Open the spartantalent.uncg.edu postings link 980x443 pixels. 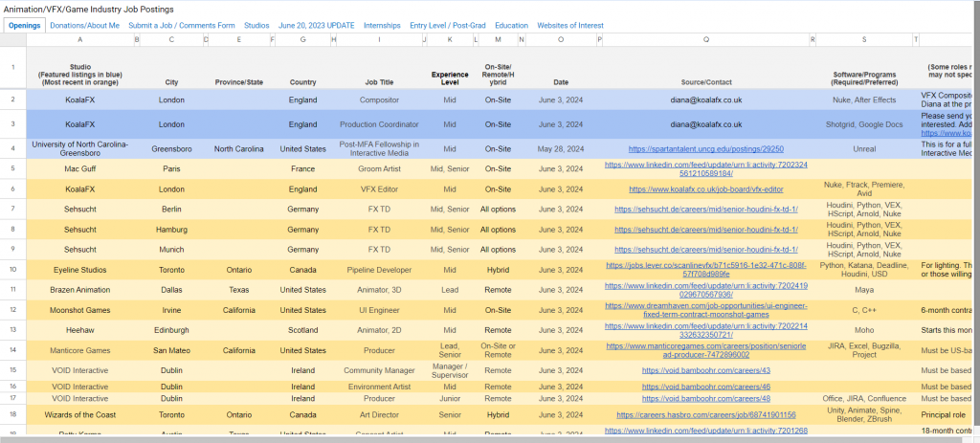pyautogui.click(x=705, y=149)
